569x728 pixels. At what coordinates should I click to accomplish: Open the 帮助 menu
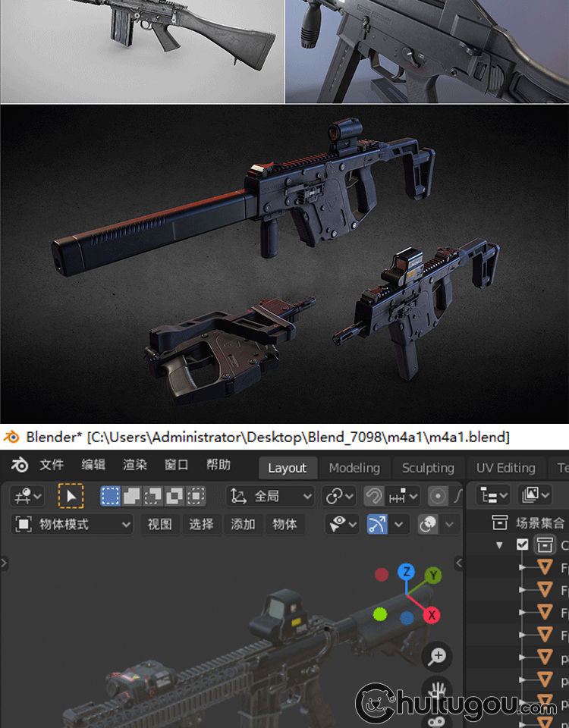pos(218,465)
